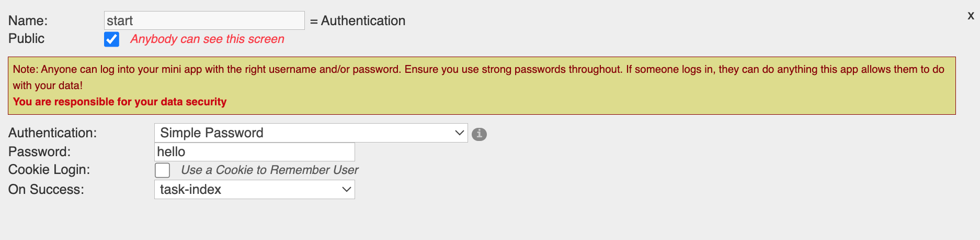The width and height of the screenshot is (980, 240).
Task: Click the Name: label
Action: [x=28, y=21]
